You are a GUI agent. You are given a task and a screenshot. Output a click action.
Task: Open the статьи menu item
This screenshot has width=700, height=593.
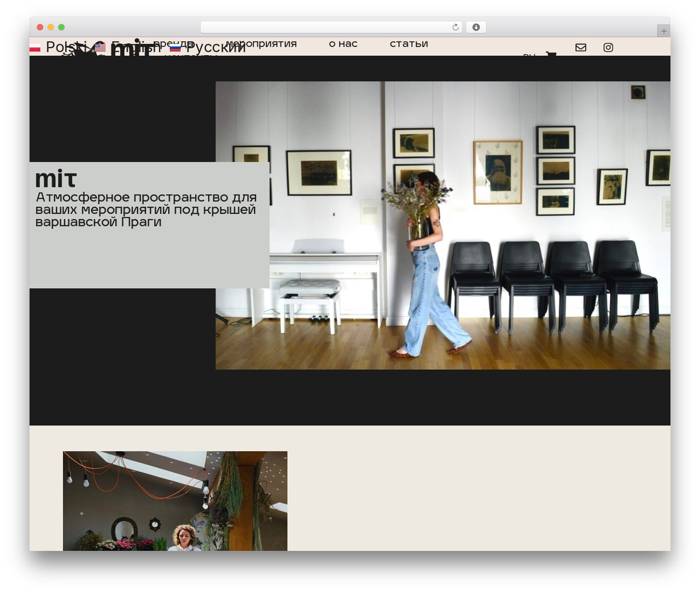coord(409,44)
